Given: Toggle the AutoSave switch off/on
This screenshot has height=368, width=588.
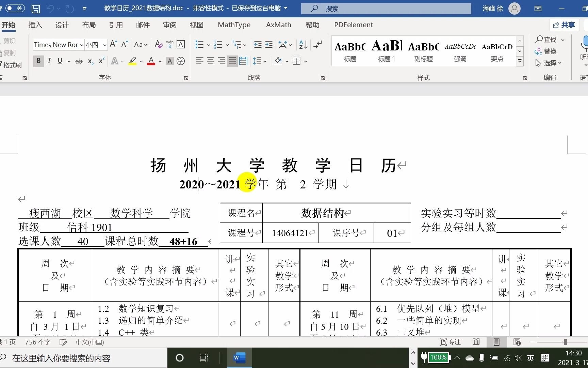Looking at the screenshot, I should coord(15,8).
